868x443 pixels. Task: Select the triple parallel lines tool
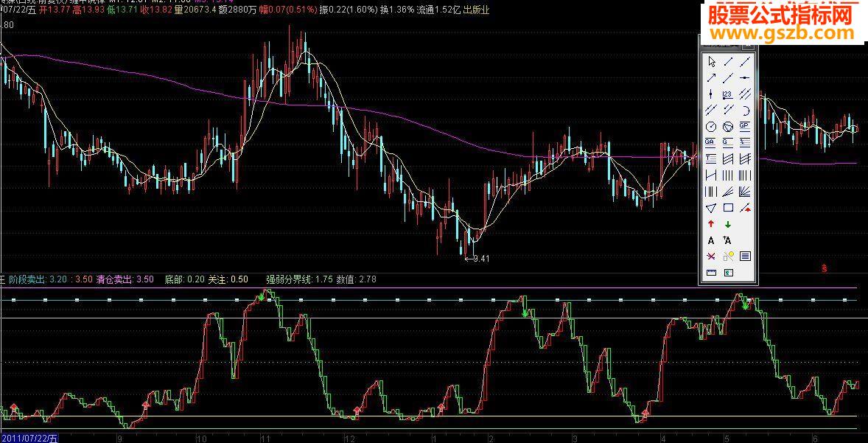[x=744, y=94]
